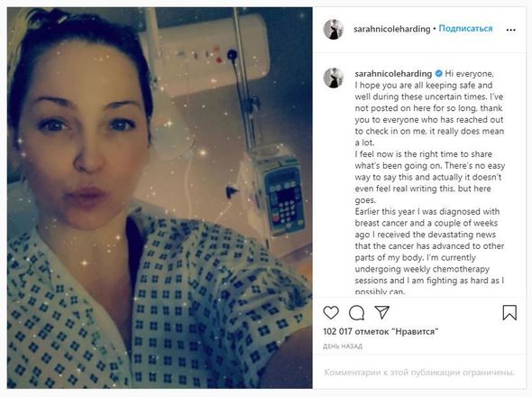
Task: Open the three-dot more options menu
Action: click(510, 30)
